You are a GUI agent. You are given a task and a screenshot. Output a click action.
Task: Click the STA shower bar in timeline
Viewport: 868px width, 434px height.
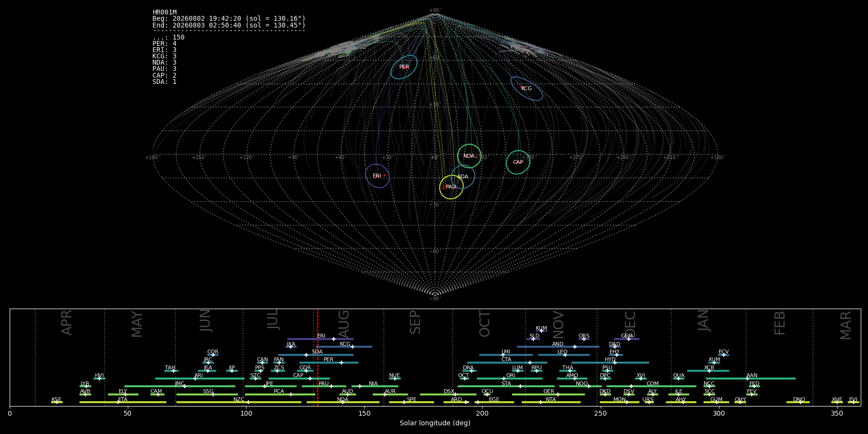[x=506, y=386]
